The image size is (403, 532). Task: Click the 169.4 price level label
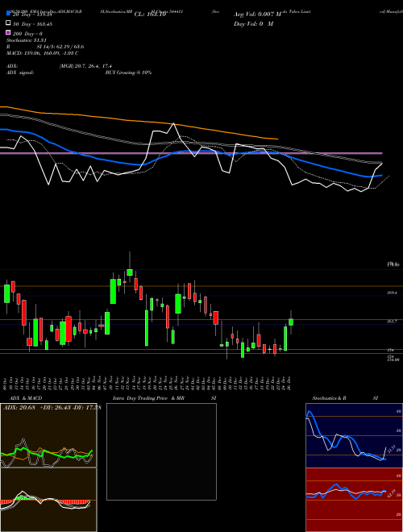393,292
